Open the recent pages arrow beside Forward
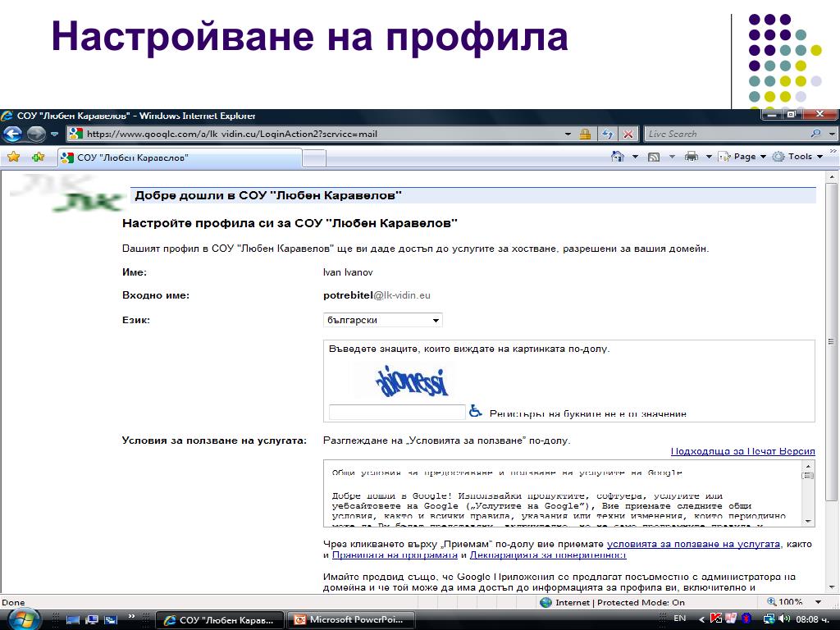Image resolution: width=840 pixels, height=630 pixels. [54, 134]
